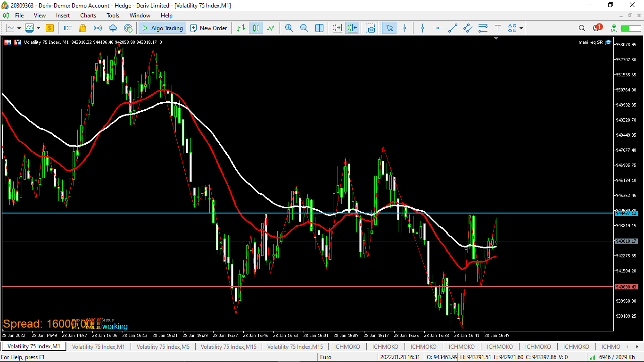Toggle Algo Trading on or off
Image resolution: width=644 pixels, height=362 pixels.
[x=162, y=28]
